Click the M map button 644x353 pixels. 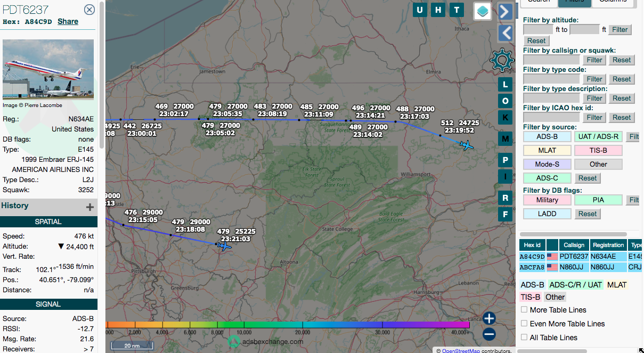tap(506, 138)
